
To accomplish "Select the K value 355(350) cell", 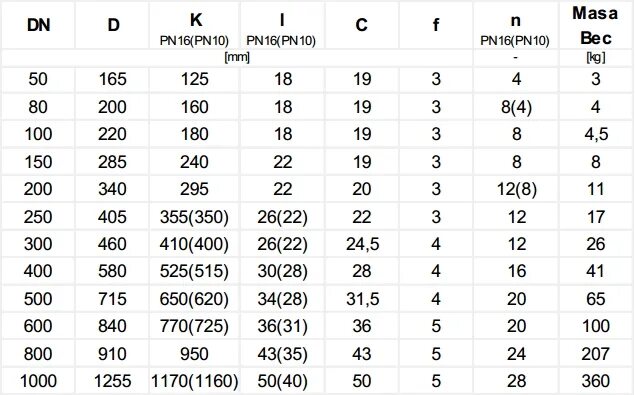I will coord(195,217).
